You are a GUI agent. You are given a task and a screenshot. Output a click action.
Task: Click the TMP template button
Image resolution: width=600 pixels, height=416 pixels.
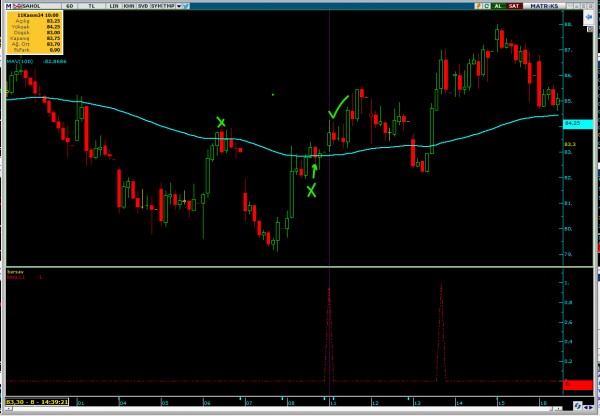click(169, 6)
